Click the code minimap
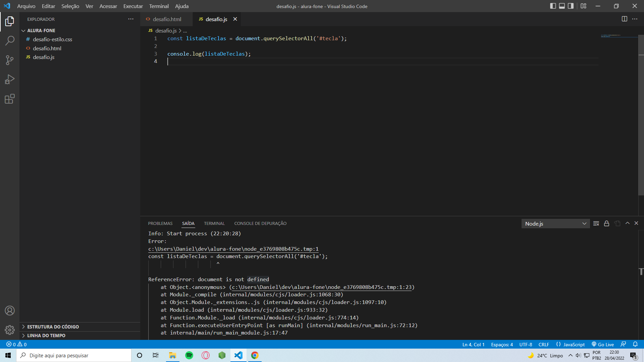The width and height of the screenshot is (644, 362). pos(619,36)
